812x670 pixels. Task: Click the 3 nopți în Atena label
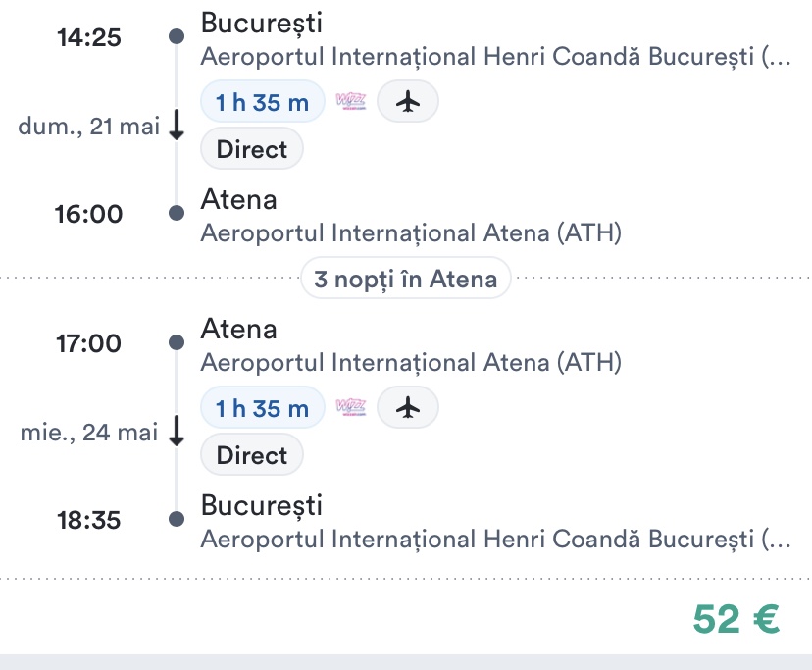405,280
